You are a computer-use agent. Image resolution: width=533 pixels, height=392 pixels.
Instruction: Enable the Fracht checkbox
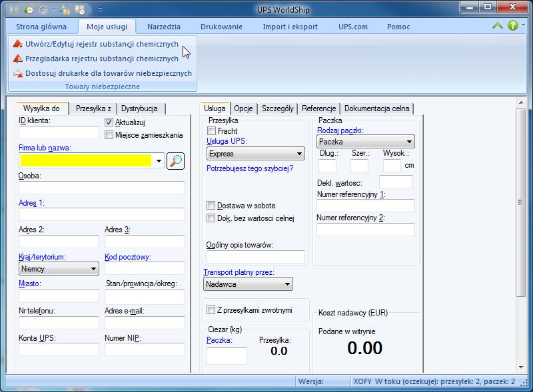[x=211, y=131]
